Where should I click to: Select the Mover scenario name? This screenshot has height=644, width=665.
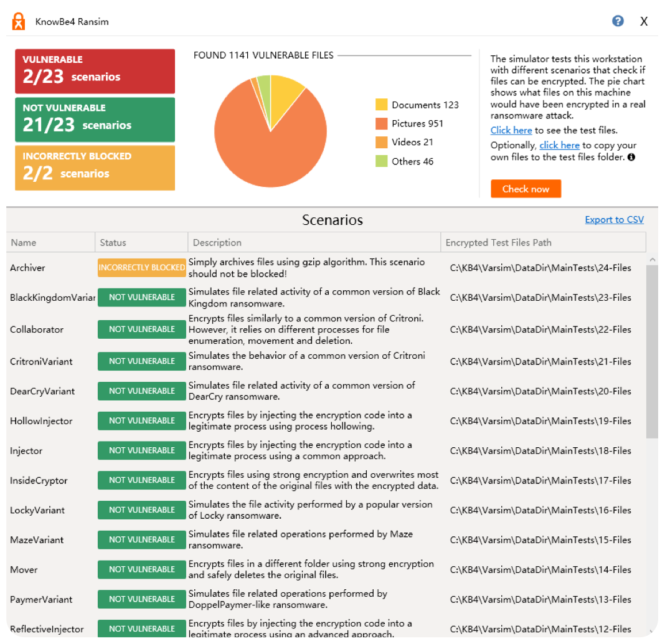(x=24, y=569)
